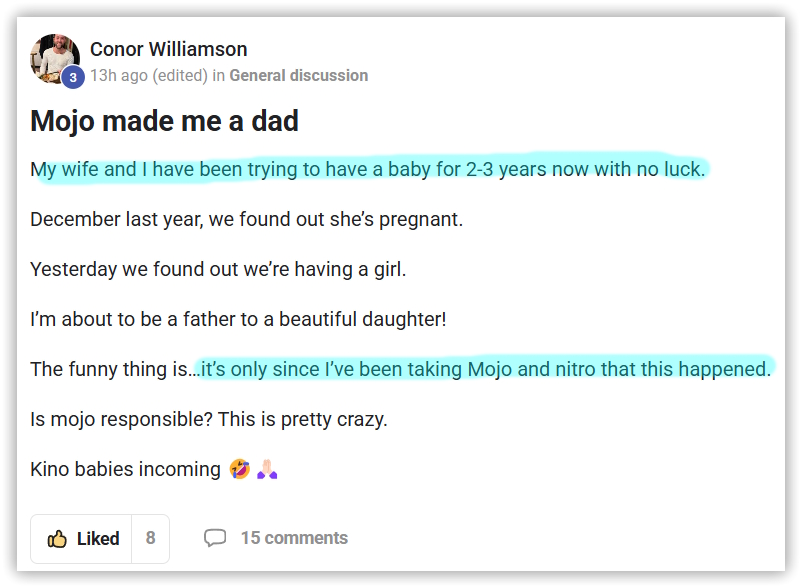Click the rolling laughing emoji
This screenshot has width=802, height=588.
[x=239, y=469]
